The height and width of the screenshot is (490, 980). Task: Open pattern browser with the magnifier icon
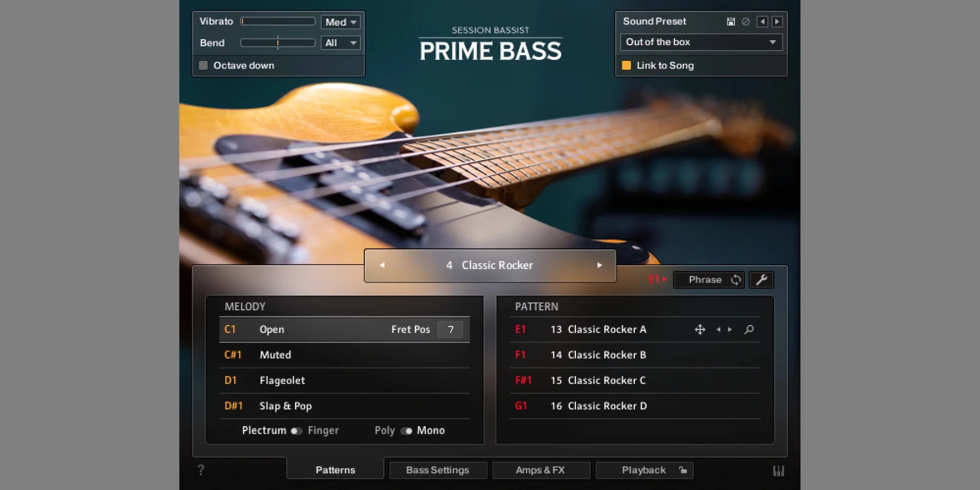coord(749,329)
